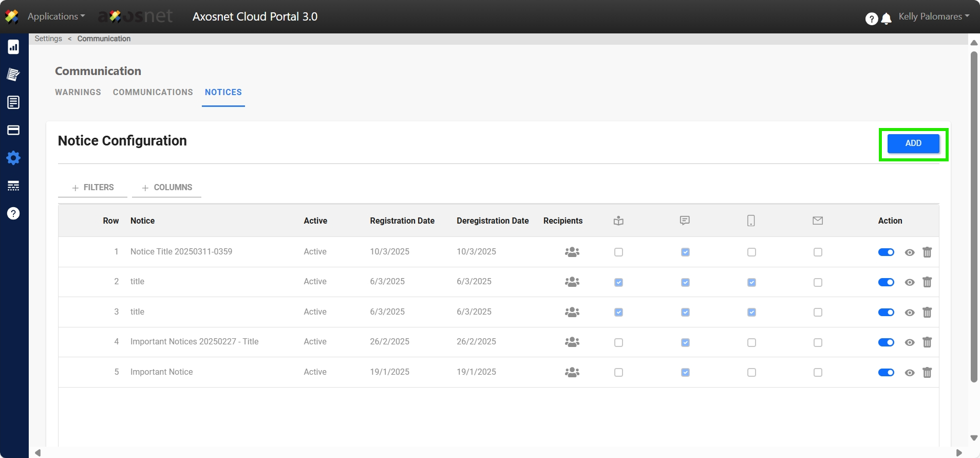This screenshot has height=458, width=980.
Task: Check the email checkbox for row 1
Action: point(818,252)
